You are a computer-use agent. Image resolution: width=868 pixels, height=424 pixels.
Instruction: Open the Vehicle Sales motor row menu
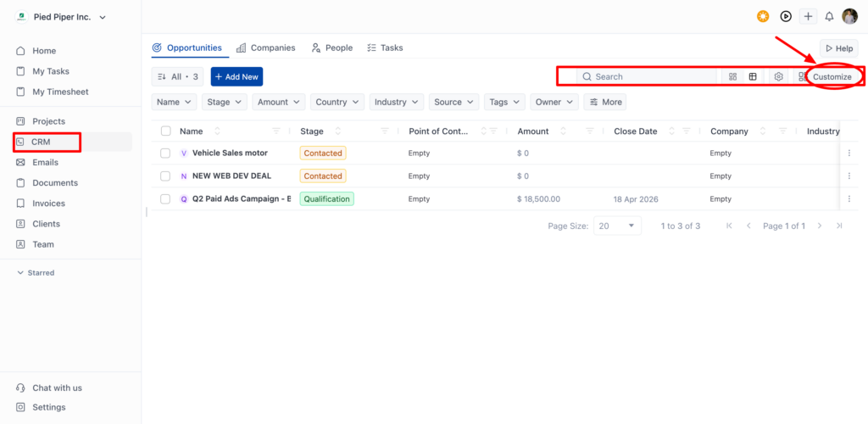[x=849, y=153]
